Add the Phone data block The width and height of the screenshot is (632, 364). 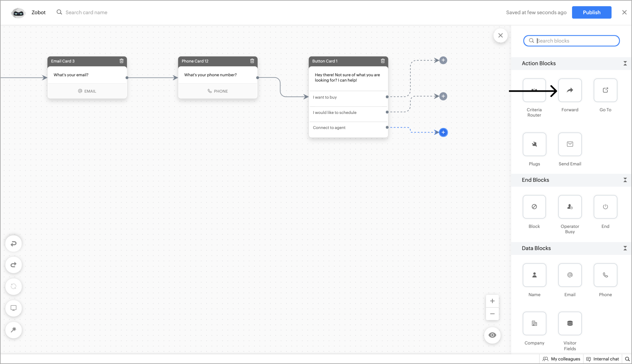[x=605, y=275]
